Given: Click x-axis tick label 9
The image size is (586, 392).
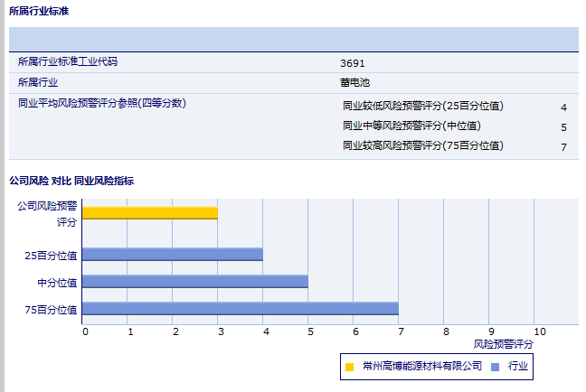Looking at the screenshot, I should click(491, 331).
